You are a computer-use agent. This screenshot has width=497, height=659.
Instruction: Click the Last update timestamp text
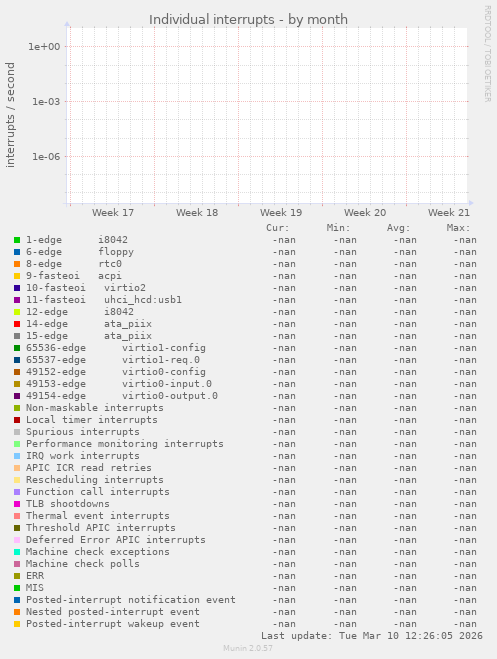(x=372, y=636)
